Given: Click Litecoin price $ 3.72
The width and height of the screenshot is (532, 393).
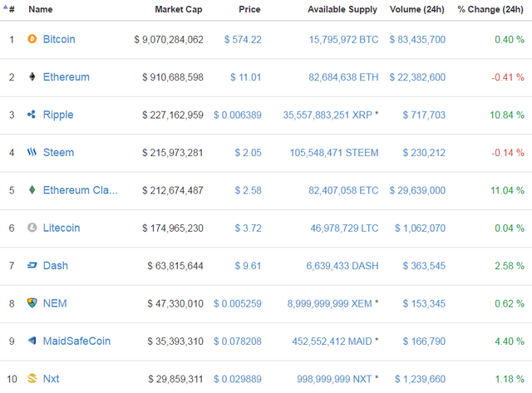Looking at the screenshot, I should tap(249, 228).
